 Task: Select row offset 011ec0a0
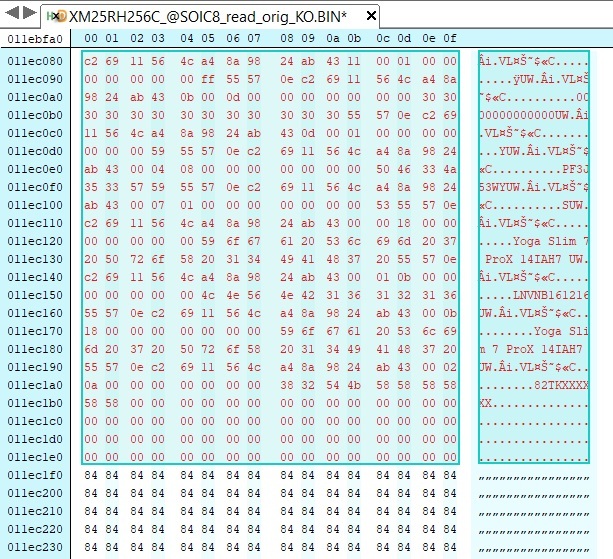35,97
